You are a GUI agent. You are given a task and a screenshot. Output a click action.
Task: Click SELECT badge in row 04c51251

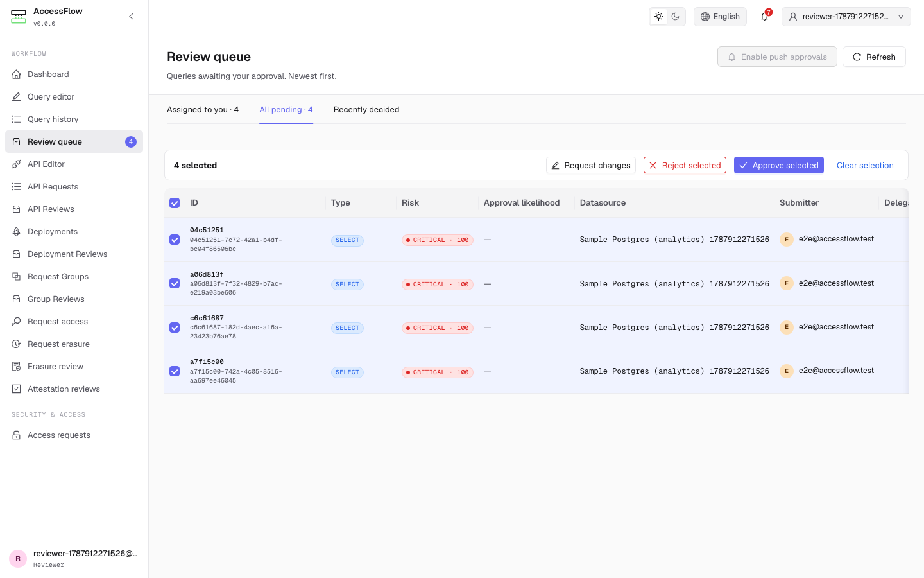347,240
